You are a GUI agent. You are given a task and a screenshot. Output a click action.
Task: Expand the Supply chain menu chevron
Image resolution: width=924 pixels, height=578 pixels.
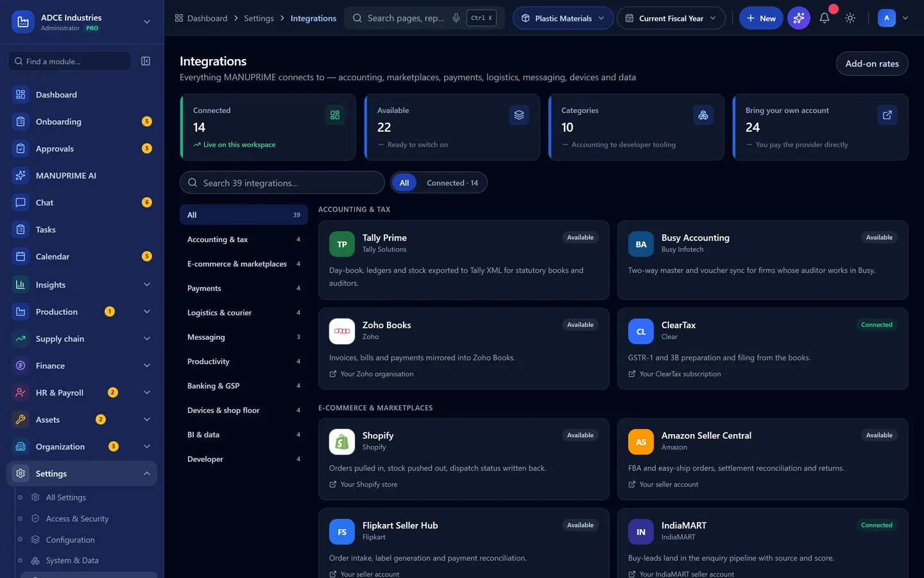[x=147, y=338]
